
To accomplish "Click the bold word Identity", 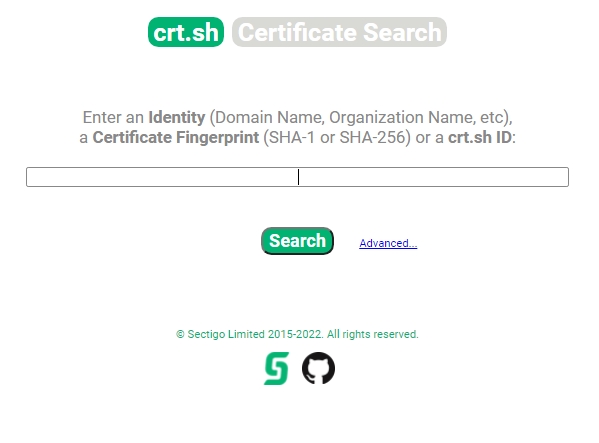I will coord(176,117).
